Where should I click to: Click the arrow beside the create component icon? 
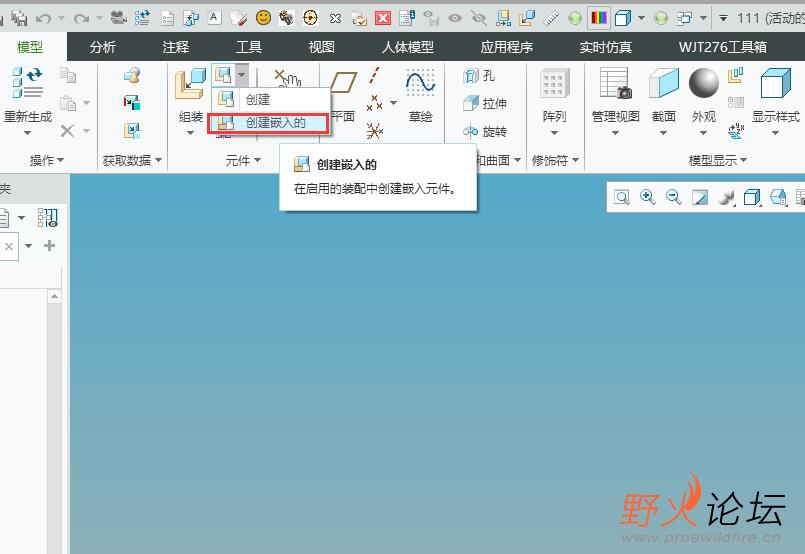pos(242,75)
